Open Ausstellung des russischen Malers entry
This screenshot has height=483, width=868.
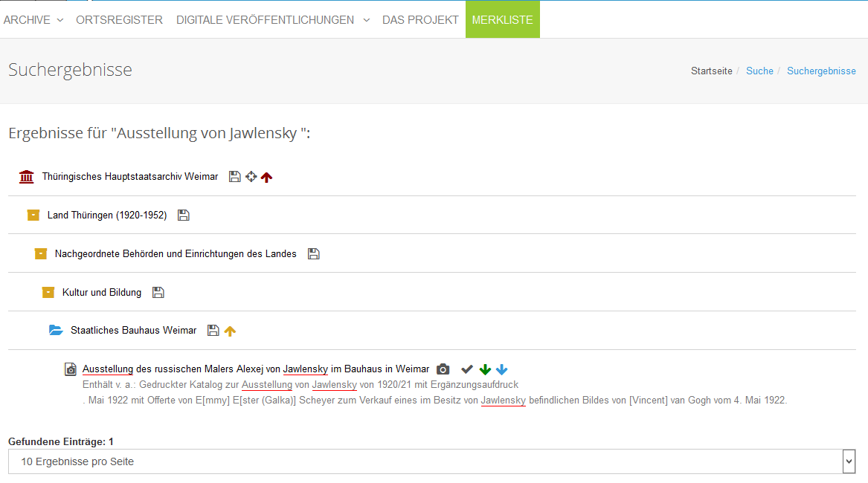[255, 369]
